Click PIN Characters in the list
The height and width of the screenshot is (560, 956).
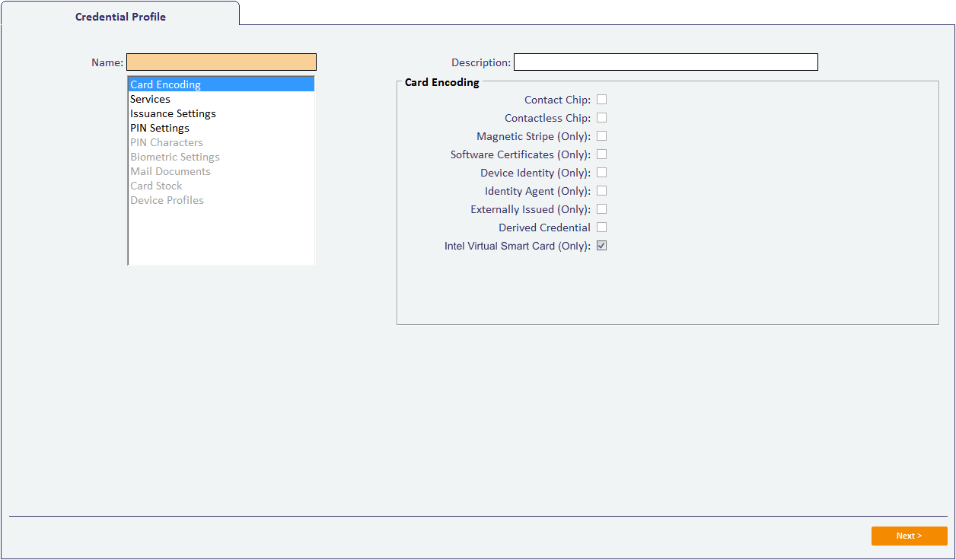point(167,142)
